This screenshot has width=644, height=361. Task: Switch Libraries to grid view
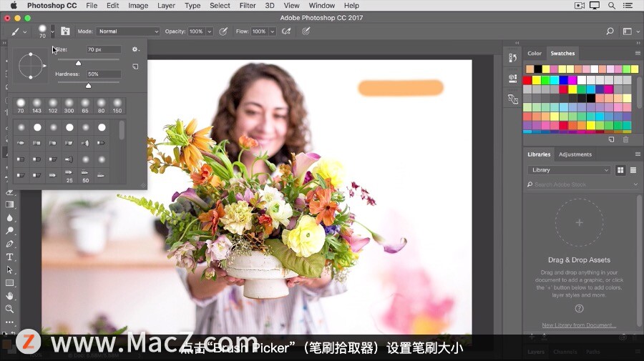pyautogui.click(x=620, y=170)
